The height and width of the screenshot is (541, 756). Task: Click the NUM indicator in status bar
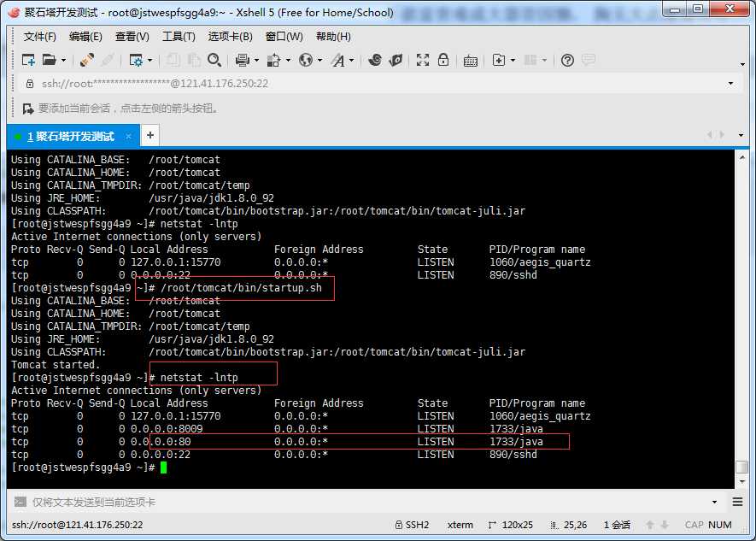click(720, 525)
